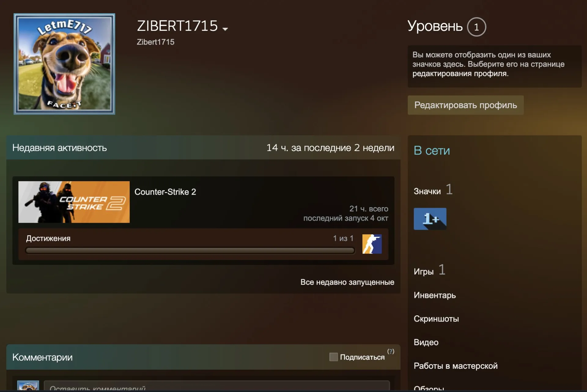The image size is (587, 392).
Task: Open Скриншоты link
Action: (436, 319)
